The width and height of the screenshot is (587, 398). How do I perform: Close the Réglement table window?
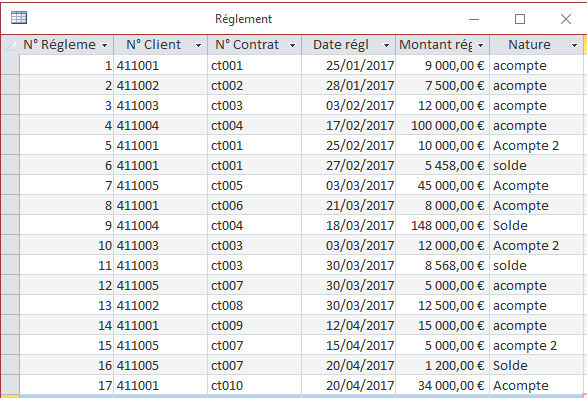click(x=566, y=19)
